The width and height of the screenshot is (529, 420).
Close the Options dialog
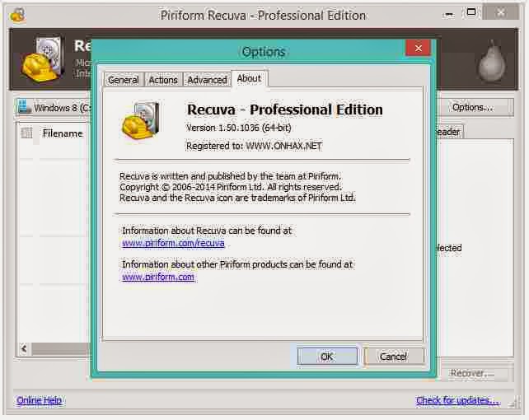pos(418,48)
